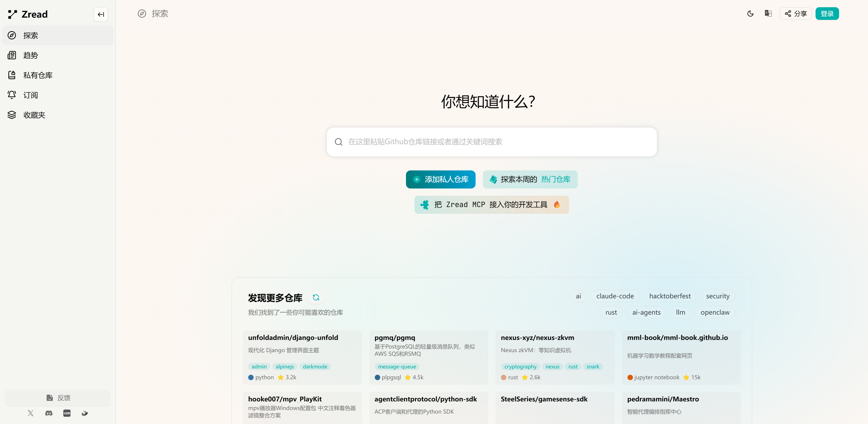Click the 分享 share button
Viewport: 868px width, 424px height.
795,14
